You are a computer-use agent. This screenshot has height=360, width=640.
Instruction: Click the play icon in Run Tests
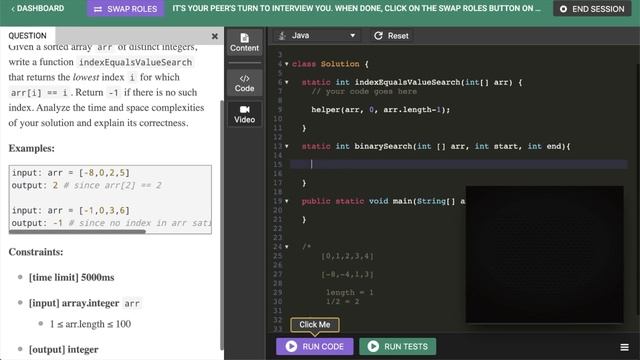click(x=373, y=346)
